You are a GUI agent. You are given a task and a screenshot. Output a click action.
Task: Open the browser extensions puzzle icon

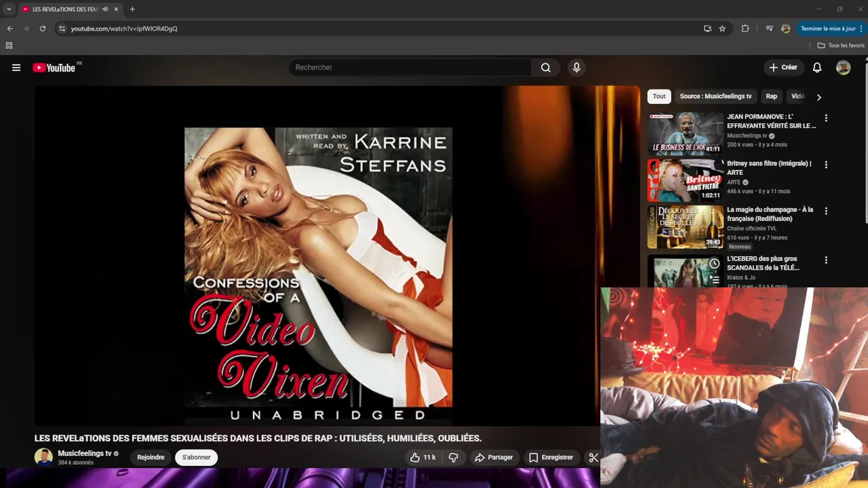click(x=745, y=28)
